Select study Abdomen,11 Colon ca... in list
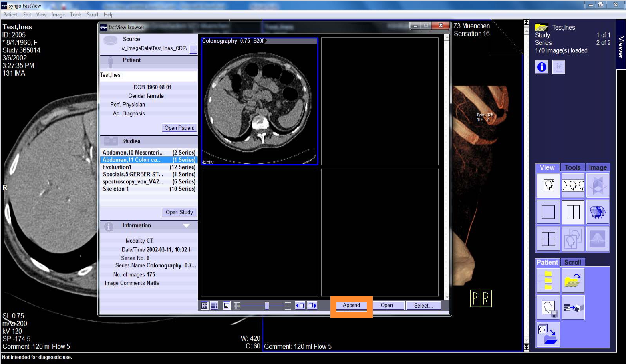Screen dimensions: 626x364 149,160
